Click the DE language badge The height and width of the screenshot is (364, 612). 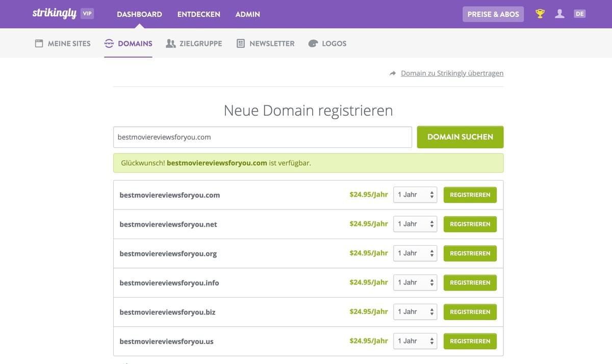point(579,14)
